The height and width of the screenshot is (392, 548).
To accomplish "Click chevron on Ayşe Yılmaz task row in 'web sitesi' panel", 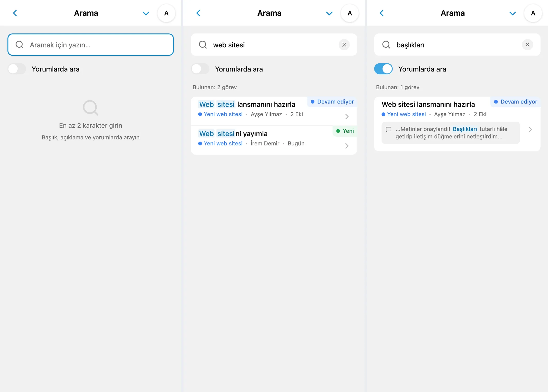I will point(347,117).
